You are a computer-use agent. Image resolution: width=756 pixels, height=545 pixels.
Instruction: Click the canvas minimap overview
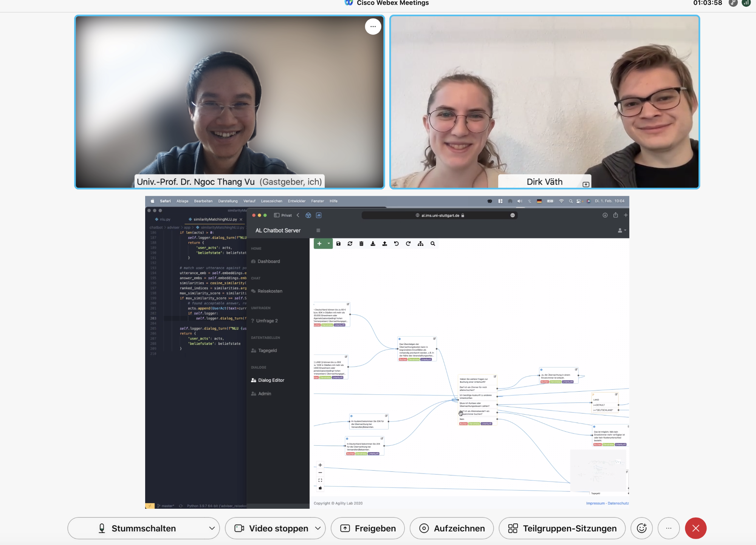pos(598,470)
